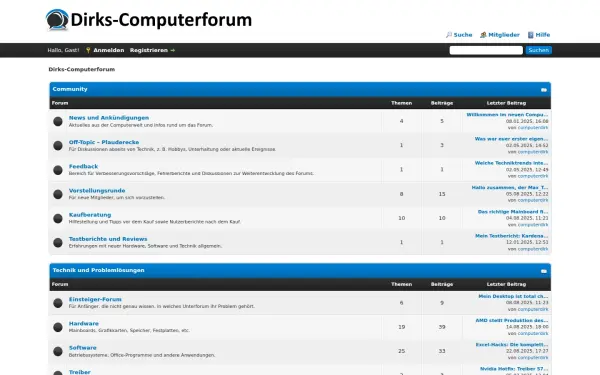The width and height of the screenshot is (600, 375).
Task: Open last post 'Was war euer erster eigen...'
Action: pos(511,139)
